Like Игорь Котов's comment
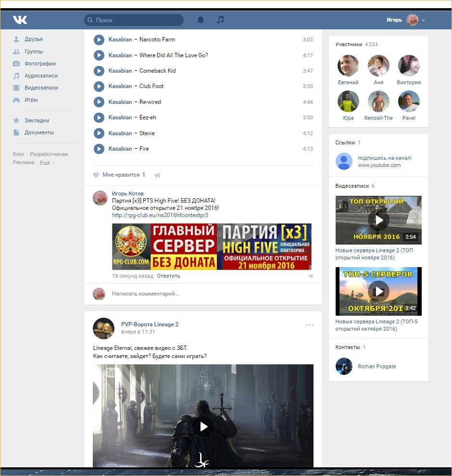 coord(311,276)
